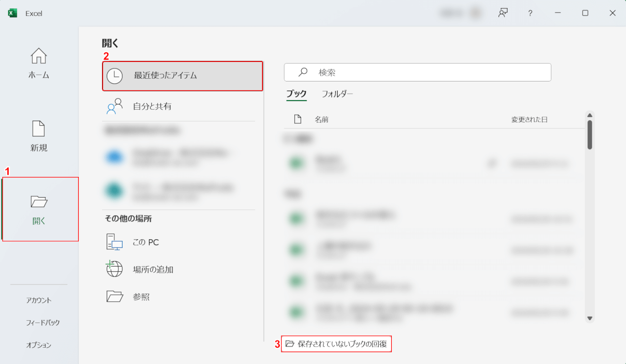Image resolution: width=626 pixels, height=364 pixels.
Task: Open the help question mark icon
Action: (530, 13)
